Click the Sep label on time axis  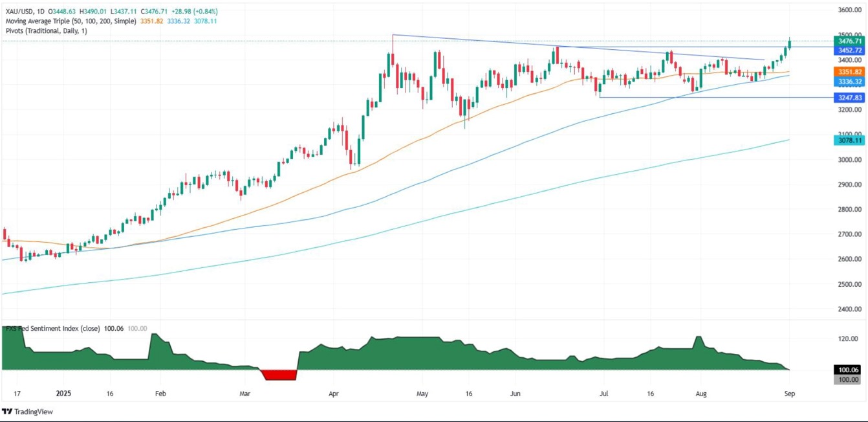coord(789,393)
